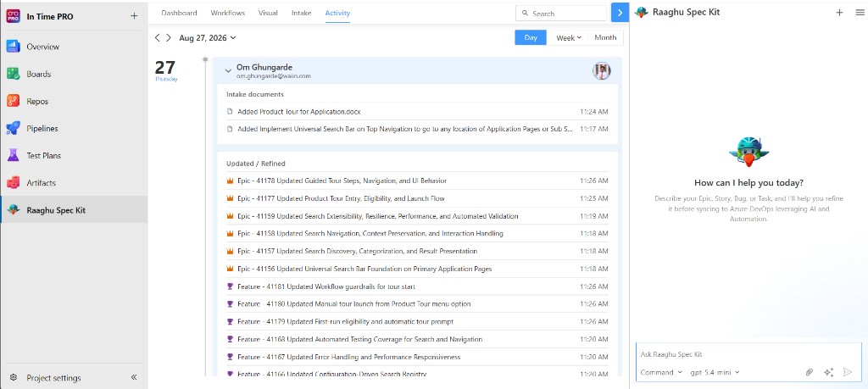Click the sparkle enhance icon

pyautogui.click(x=828, y=372)
